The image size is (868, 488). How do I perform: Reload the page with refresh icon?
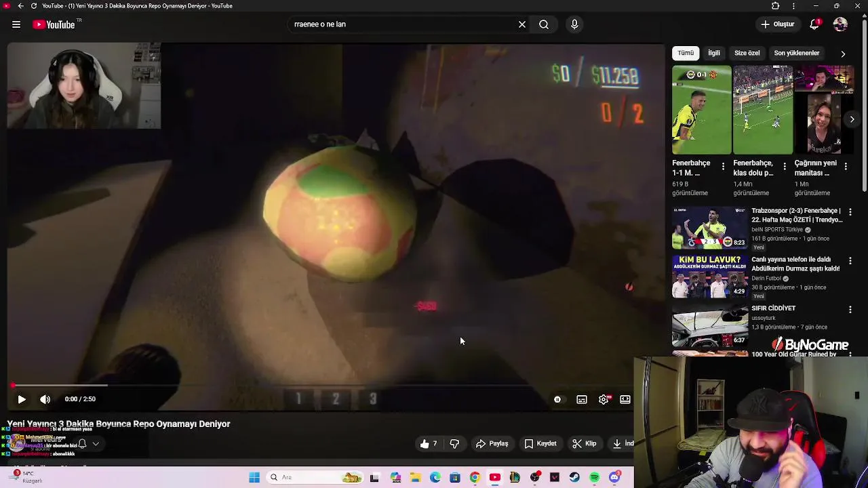[x=34, y=5]
